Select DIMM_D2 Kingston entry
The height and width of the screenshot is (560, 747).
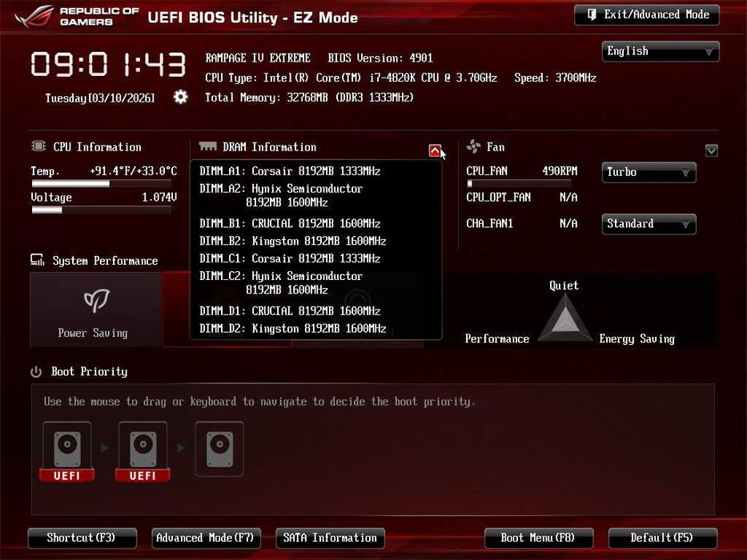(x=293, y=329)
